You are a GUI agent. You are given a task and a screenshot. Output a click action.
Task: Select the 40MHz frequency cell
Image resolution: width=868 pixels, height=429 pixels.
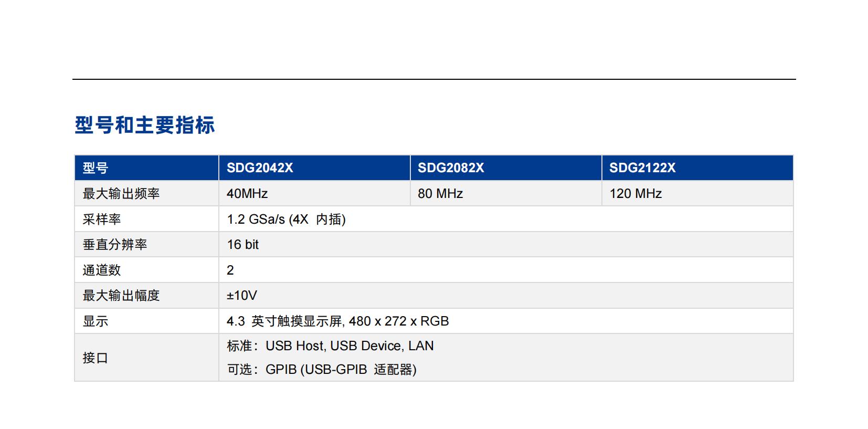coord(247,194)
